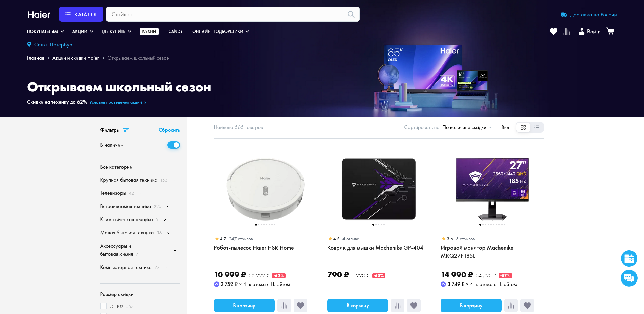
Task: Toggle the 'В наличии' switch off
Action: coord(174,145)
